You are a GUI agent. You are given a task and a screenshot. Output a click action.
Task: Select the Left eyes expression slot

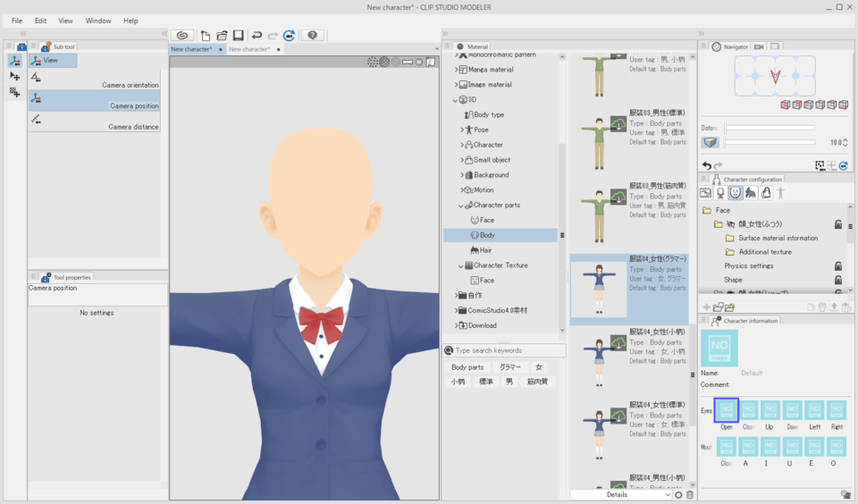[814, 410]
